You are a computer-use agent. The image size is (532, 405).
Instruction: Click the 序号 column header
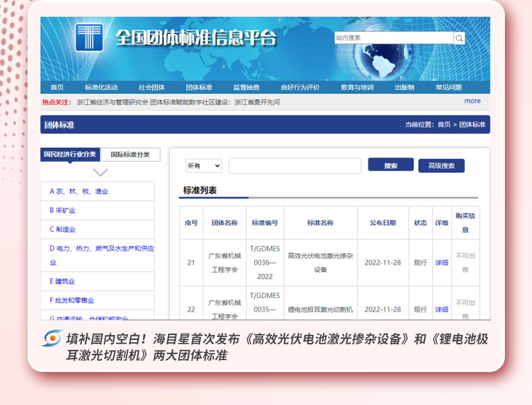pos(191,223)
